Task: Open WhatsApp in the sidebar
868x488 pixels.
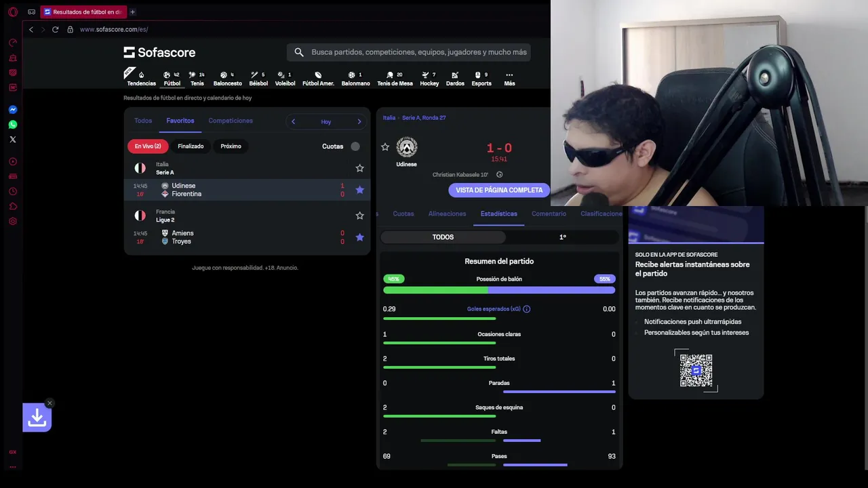Action: coord(12,125)
